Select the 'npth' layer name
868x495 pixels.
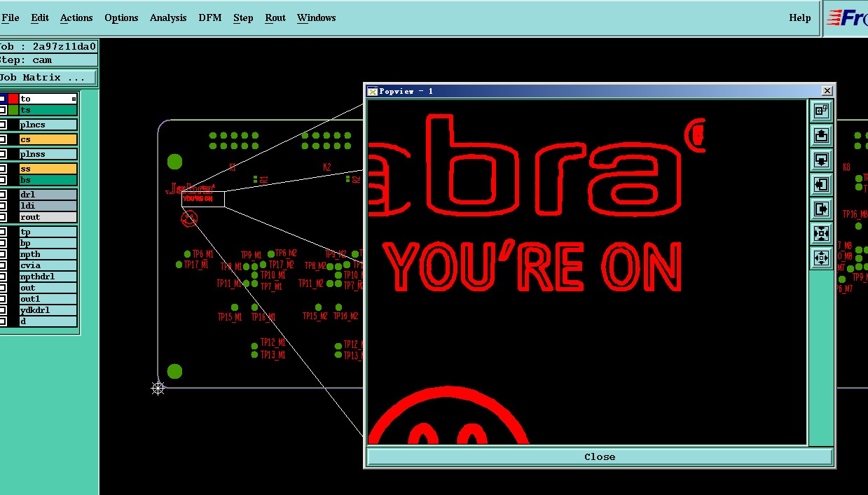(48, 254)
